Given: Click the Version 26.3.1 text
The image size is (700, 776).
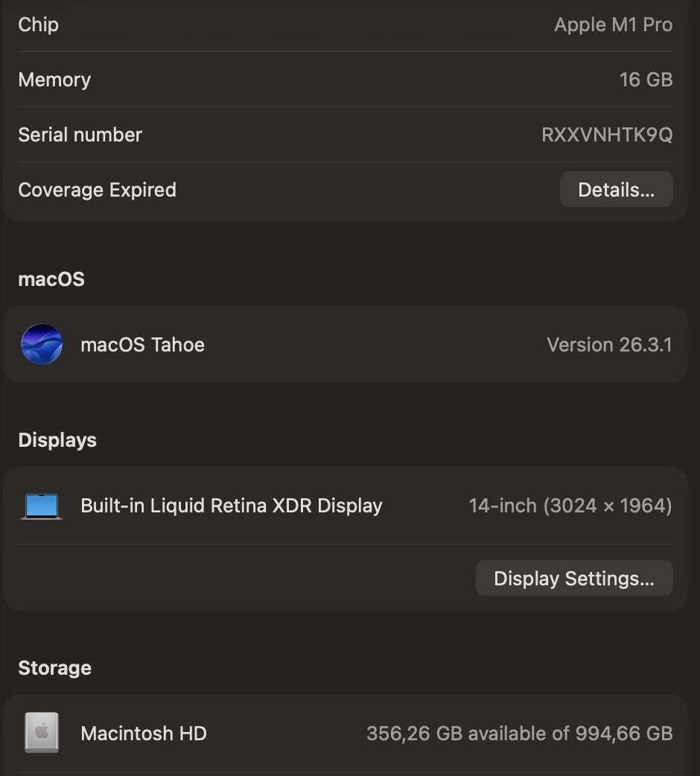Looking at the screenshot, I should [x=609, y=345].
